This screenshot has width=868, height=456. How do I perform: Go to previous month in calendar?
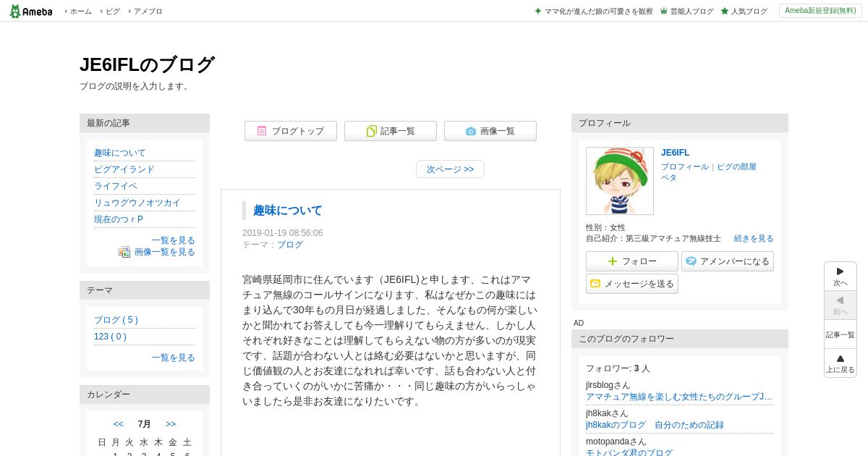coord(119,424)
